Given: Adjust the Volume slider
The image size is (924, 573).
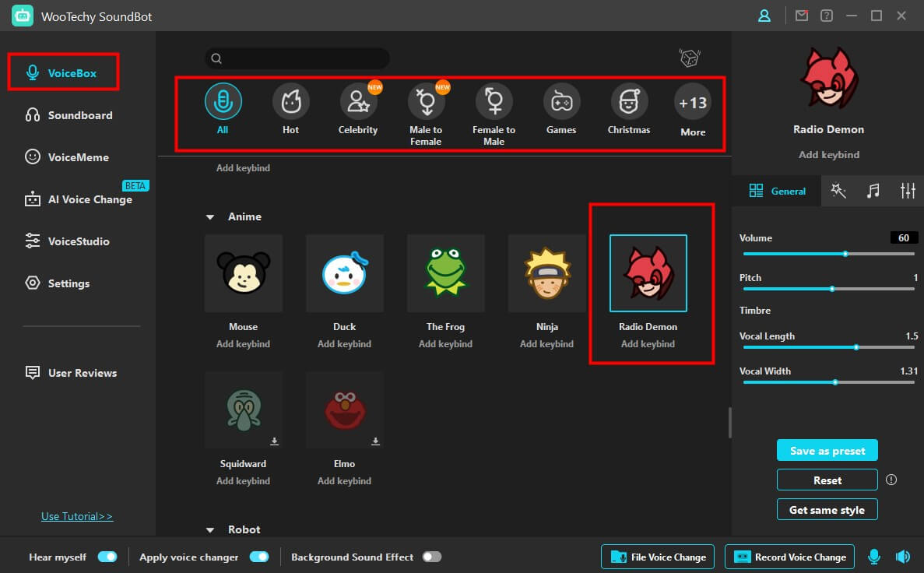Looking at the screenshot, I should 845,254.
